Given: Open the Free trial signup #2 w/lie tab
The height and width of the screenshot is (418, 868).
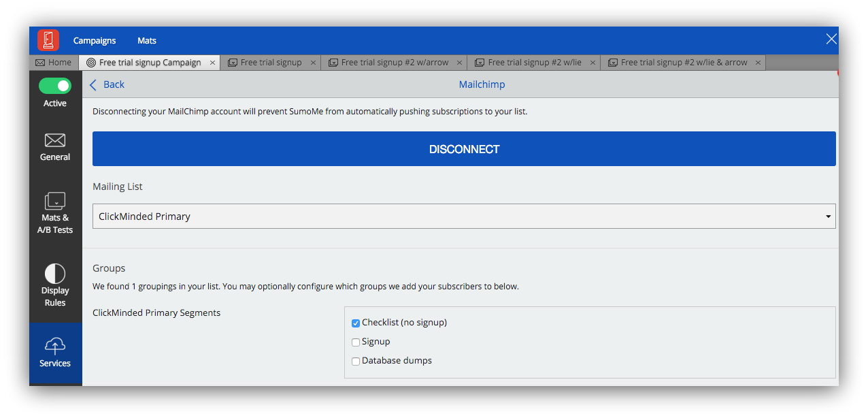Looking at the screenshot, I should 535,63.
